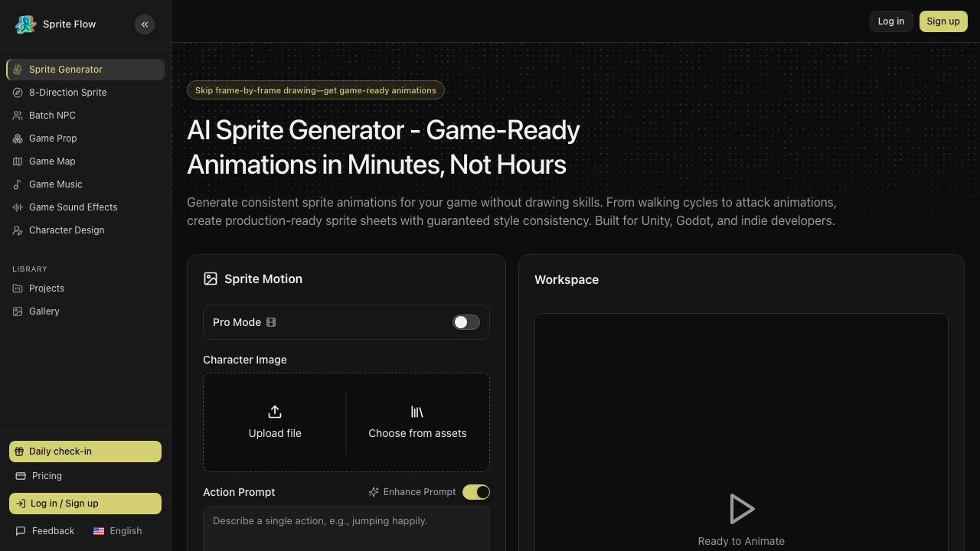Open the 8-Direction Sprite page
Image resolution: width=980 pixels, height=551 pixels.
[x=85, y=93]
